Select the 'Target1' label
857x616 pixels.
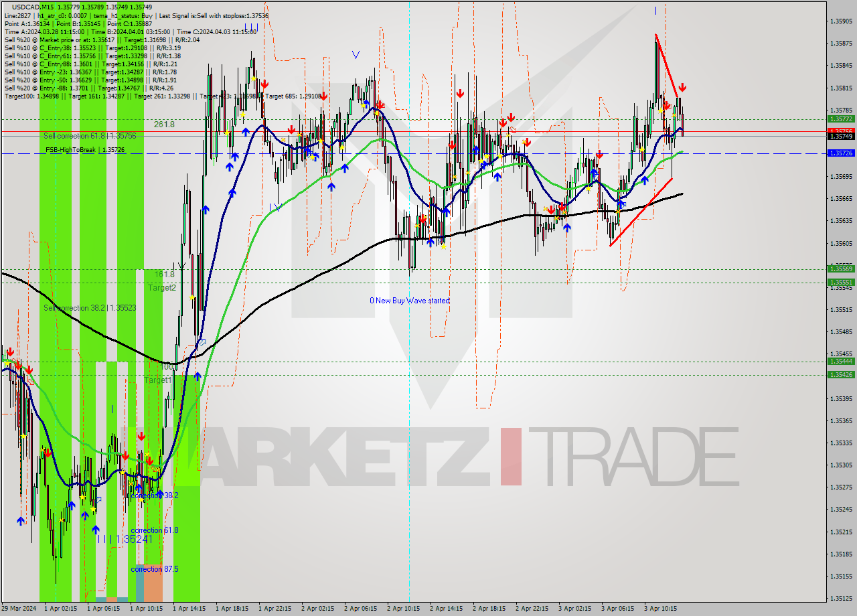pyautogui.click(x=158, y=380)
